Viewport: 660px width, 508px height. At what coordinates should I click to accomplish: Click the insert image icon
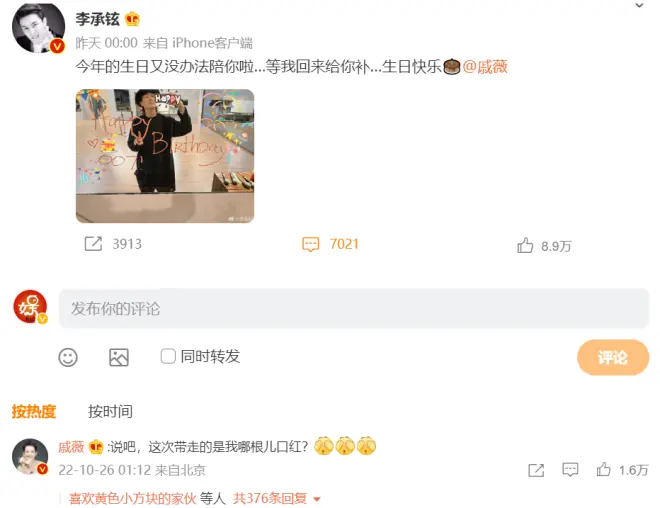pyautogui.click(x=119, y=357)
